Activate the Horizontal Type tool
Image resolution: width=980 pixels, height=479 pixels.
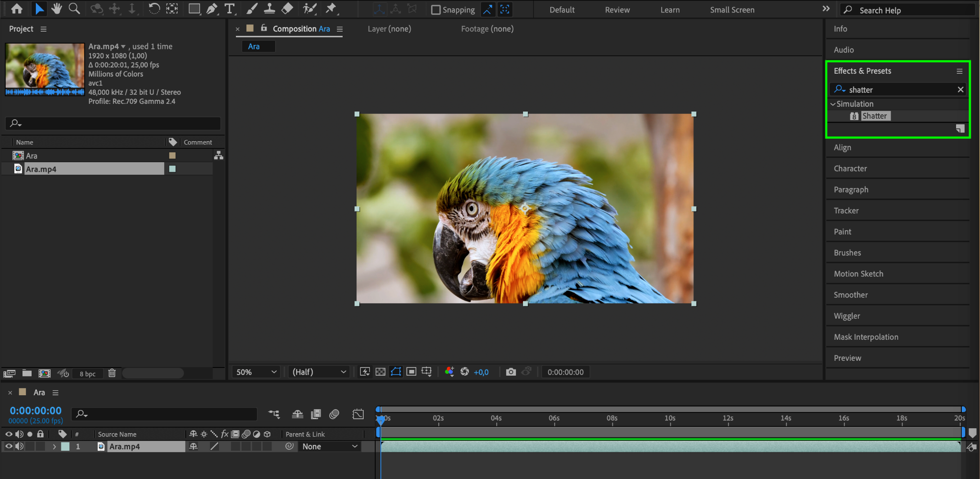tap(230, 9)
